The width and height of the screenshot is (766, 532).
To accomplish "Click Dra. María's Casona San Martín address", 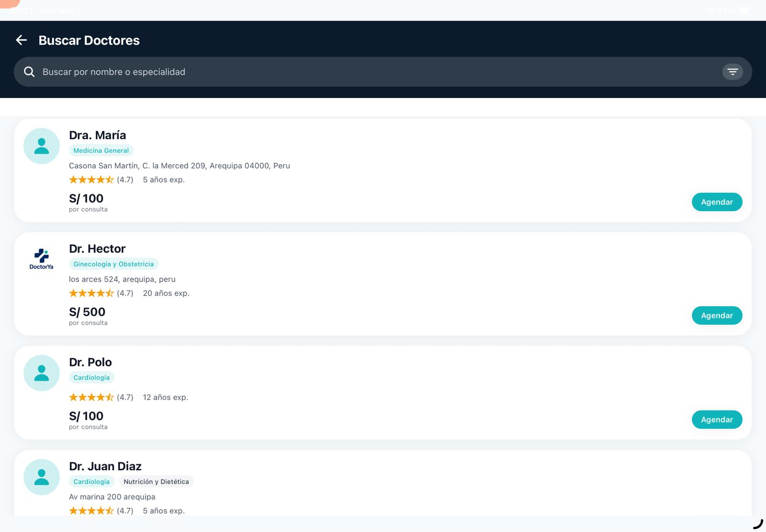I will pos(180,166).
